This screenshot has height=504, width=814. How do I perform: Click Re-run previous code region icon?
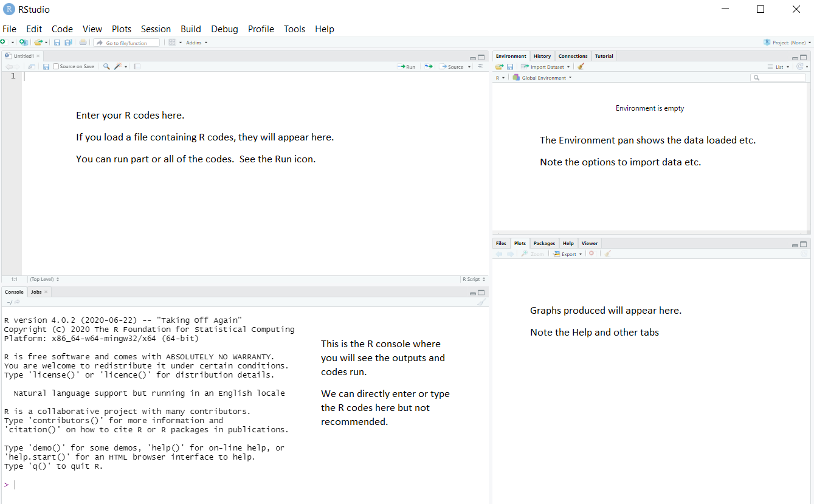[x=429, y=66]
